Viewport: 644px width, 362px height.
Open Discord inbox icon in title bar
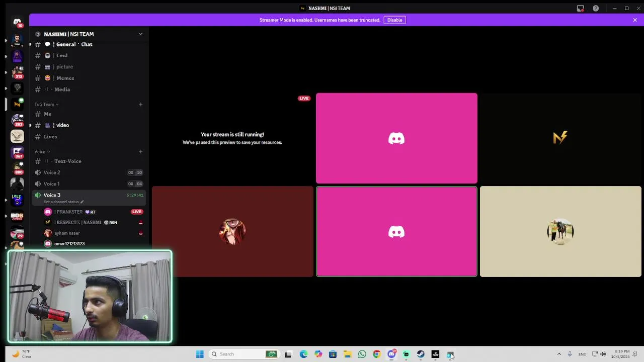point(580,8)
